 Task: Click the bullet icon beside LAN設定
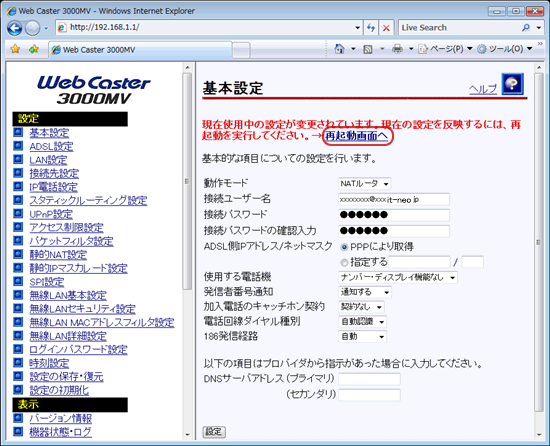tap(18, 159)
